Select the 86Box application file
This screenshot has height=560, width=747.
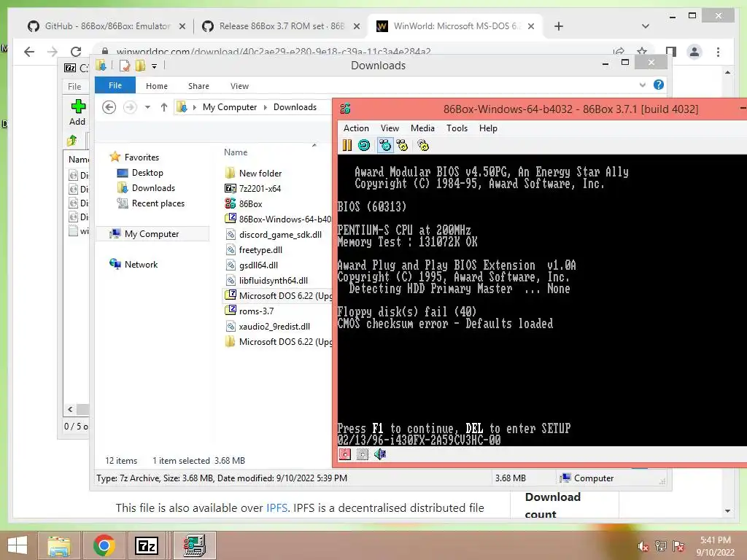coord(251,204)
